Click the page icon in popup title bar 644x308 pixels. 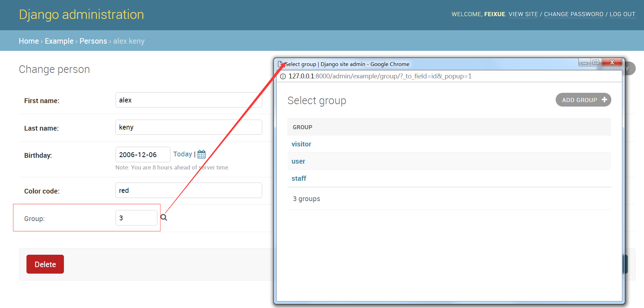click(280, 64)
